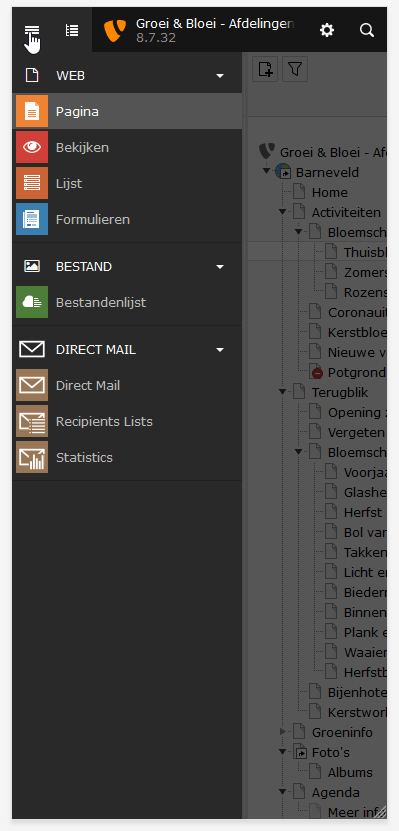Expand the Groeninfo tree node
399x831 pixels.
coord(282,732)
